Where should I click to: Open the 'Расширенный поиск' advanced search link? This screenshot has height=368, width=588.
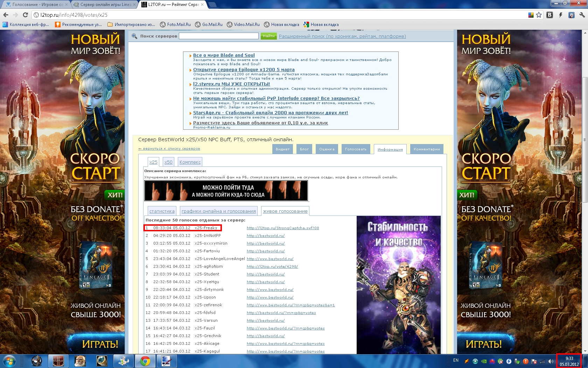tap(342, 36)
